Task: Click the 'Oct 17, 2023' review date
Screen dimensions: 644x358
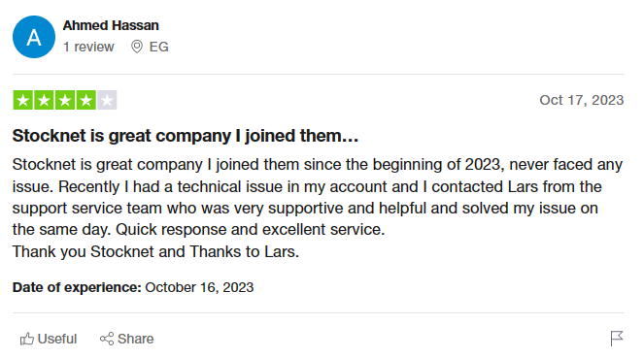Action: [x=582, y=100]
